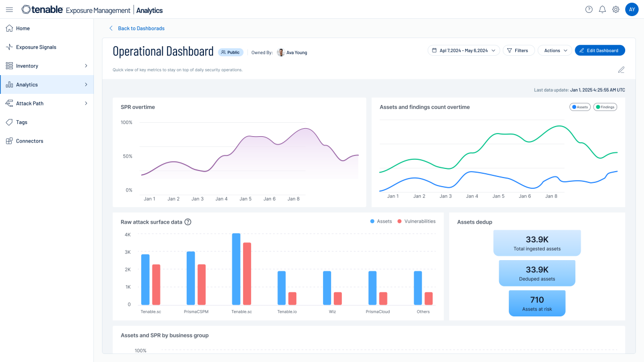The height and width of the screenshot is (362, 644).
Task: Open the Actions dropdown
Action: click(554, 50)
